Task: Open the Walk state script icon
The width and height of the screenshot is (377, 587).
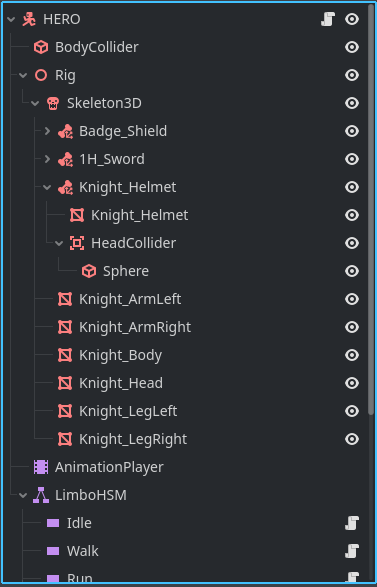Action: point(352,551)
